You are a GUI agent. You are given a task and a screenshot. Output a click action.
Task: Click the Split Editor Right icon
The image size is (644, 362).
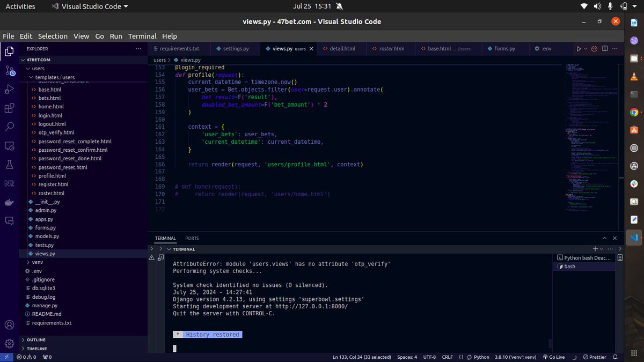point(605,48)
